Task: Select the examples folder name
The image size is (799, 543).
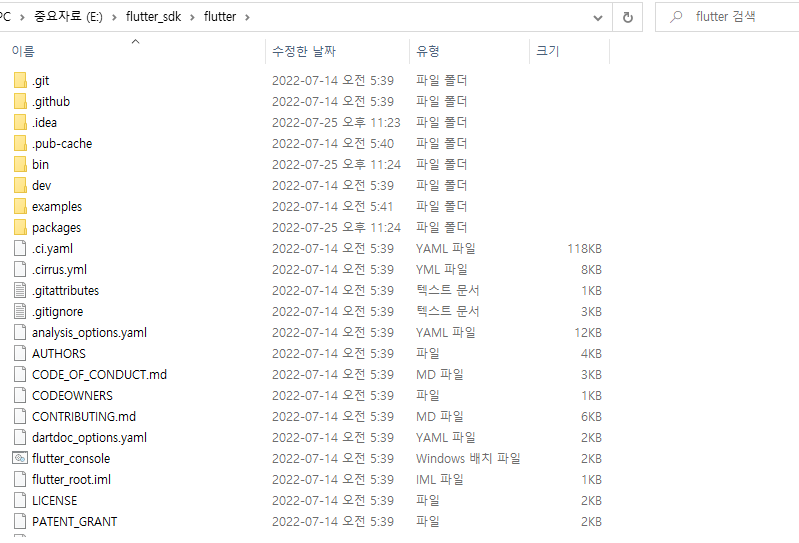Action: (57, 207)
